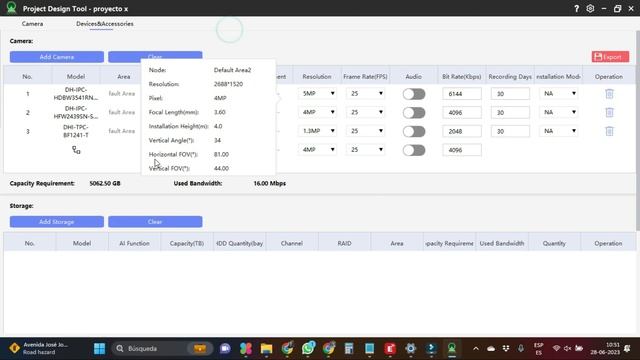The image size is (640, 360).
Task: Click the RAID storage column header
Action: (344, 243)
